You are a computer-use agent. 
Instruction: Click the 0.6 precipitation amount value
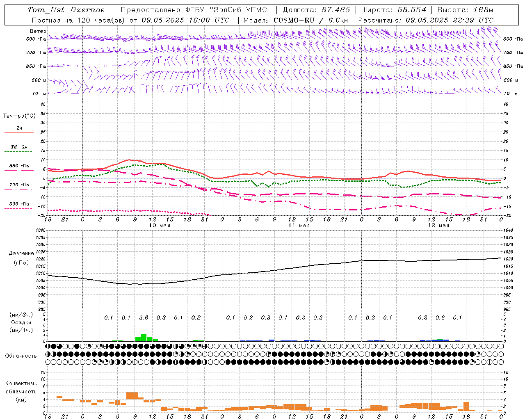(x=440, y=317)
